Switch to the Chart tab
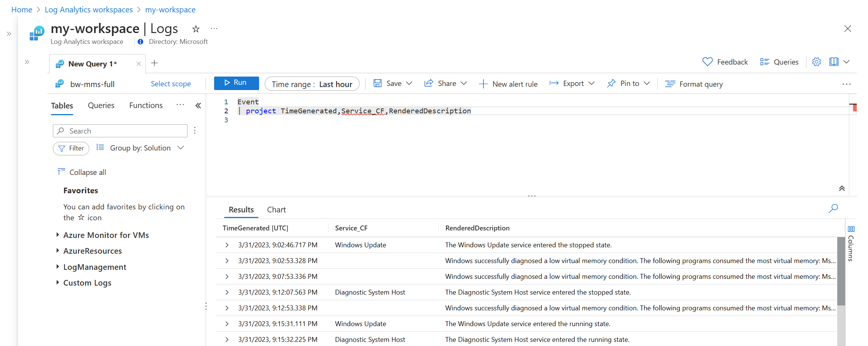Image resolution: width=868 pixels, height=346 pixels. [276, 210]
